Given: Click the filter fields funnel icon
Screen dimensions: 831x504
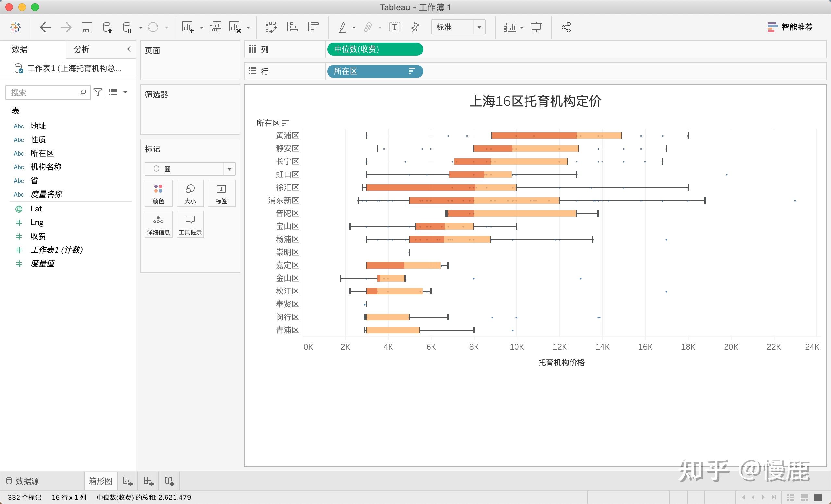Looking at the screenshot, I should coord(98,92).
